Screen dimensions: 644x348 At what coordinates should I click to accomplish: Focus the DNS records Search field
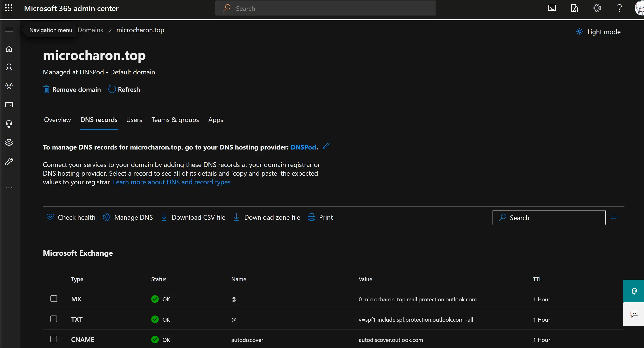[549, 218]
